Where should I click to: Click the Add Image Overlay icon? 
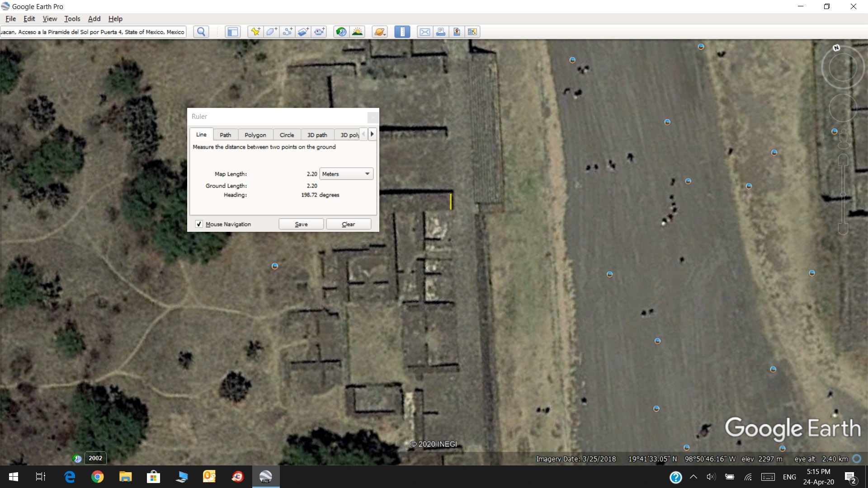pyautogui.click(x=303, y=32)
